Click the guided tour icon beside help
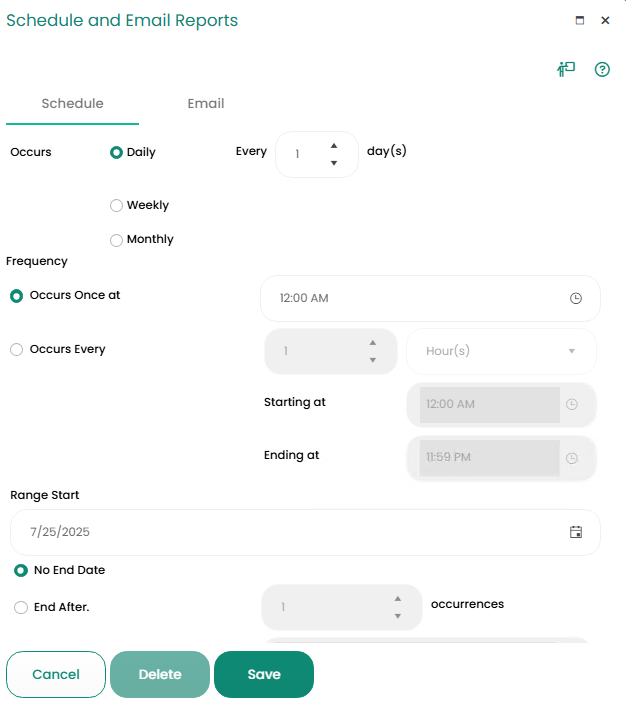Viewport: 626px width, 719px height. pos(566,69)
